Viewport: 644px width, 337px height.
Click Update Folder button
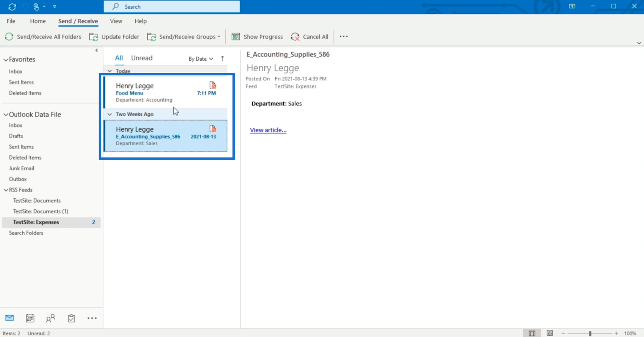click(x=114, y=37)
